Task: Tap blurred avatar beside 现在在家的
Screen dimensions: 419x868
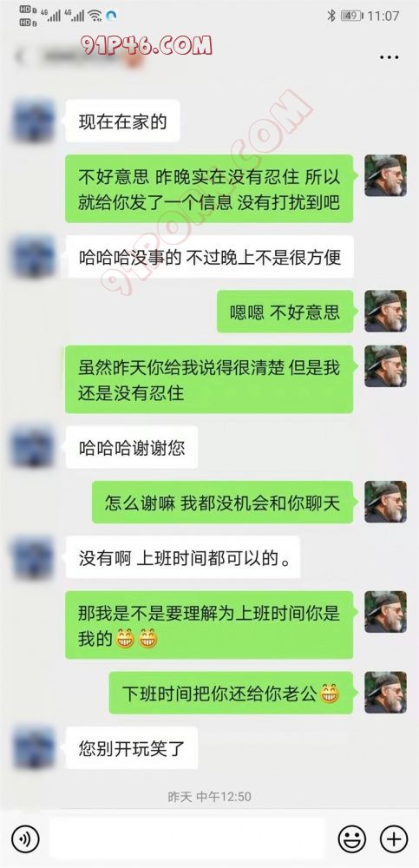Action: (33, 120)
